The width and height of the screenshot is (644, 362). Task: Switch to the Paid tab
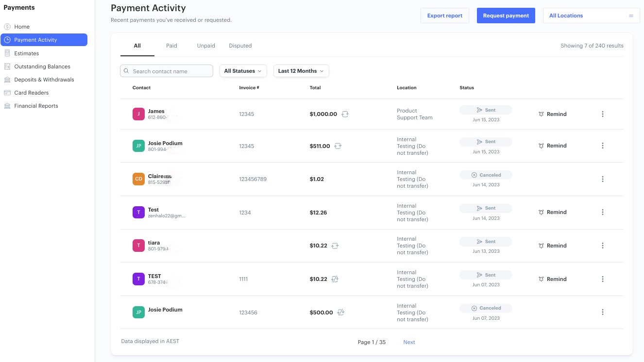pos(171,45)
